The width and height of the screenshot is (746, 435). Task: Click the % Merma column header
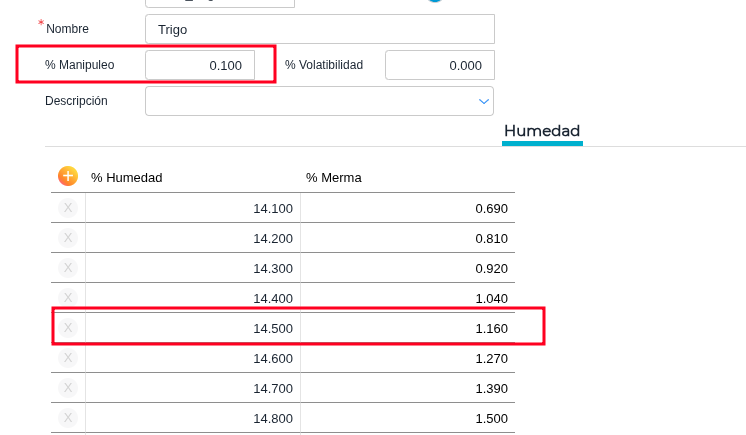334,177
